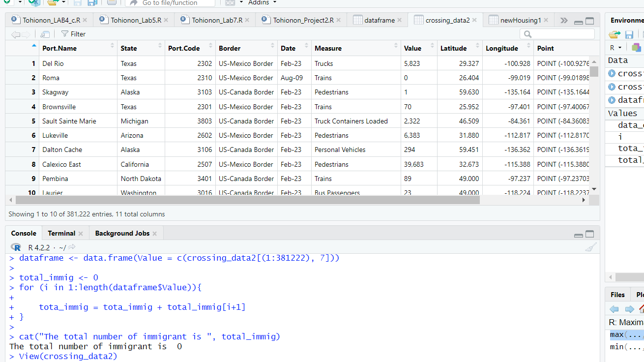This screenshot has height=362, width=644.
Task: Click the data table vertical scrollbar thumb
Action: tap(594, 72)
